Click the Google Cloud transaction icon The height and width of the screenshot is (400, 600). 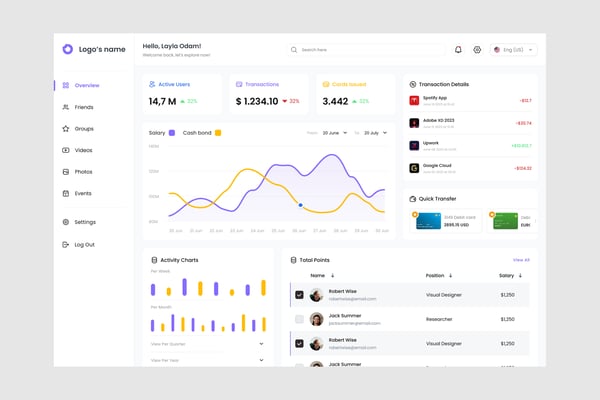click(414, 168)
